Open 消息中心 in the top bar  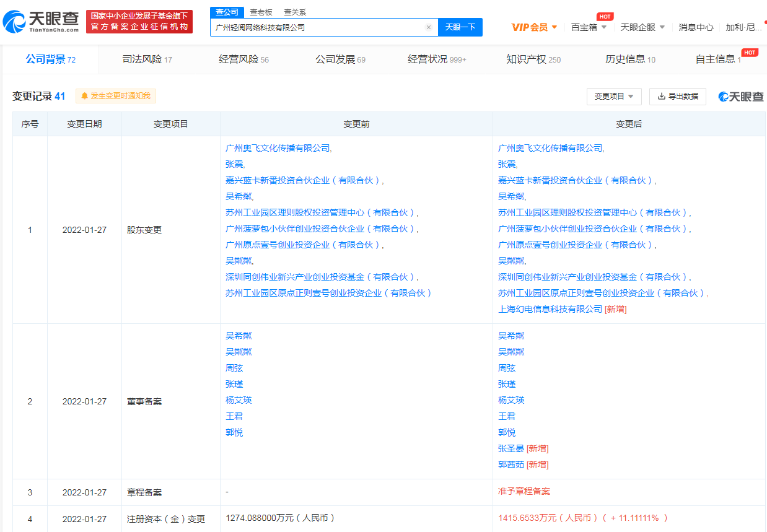pos(696,27)
